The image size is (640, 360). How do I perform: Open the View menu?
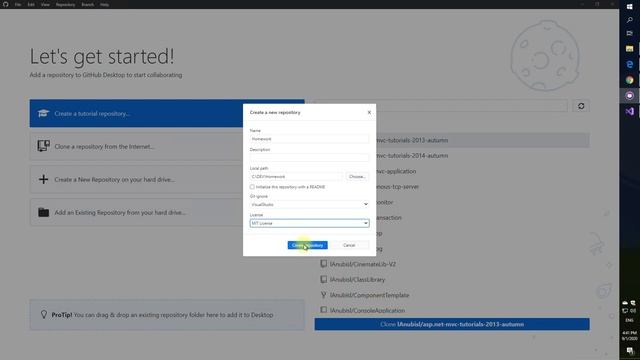(x=45, y=4)
